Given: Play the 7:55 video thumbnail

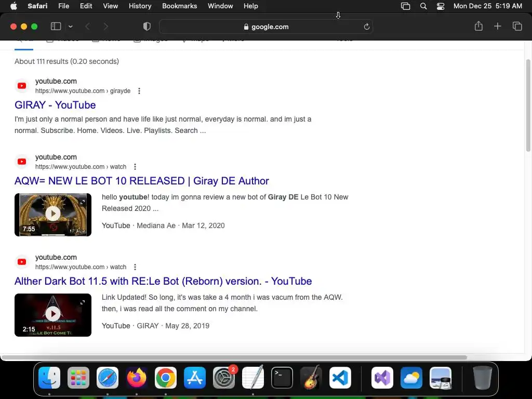Looking at the screenshot, I should coord(53,215).
